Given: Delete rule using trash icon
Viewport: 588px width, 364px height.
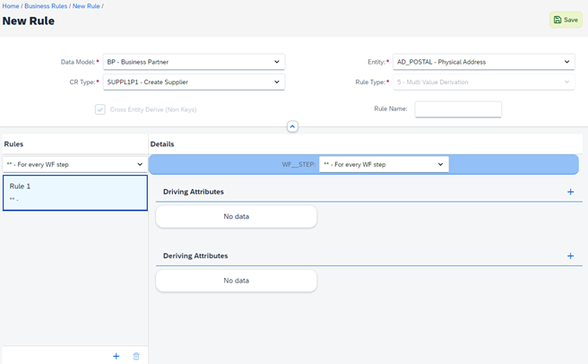Looking at the screenshot, I should point(136,356).
